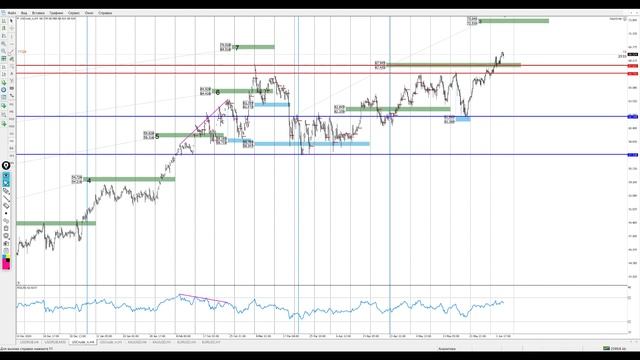Image resolution: width=640 pixels, height=360 pixels.
Task: Pick the black color swatch
Action: click(8, 260)
